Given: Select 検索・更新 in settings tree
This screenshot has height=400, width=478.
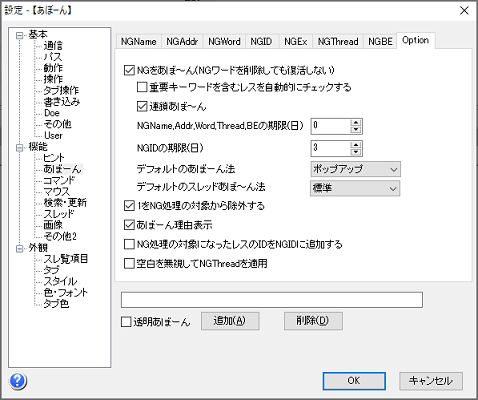Looking at the screenshot, I should (x=65, y=203).
